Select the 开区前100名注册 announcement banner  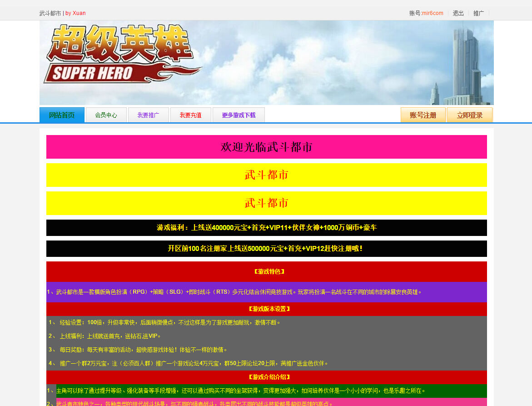click(x=266, y=249)
